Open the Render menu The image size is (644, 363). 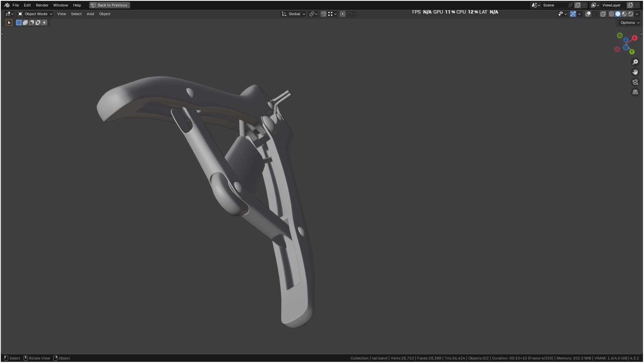(42, 5)
